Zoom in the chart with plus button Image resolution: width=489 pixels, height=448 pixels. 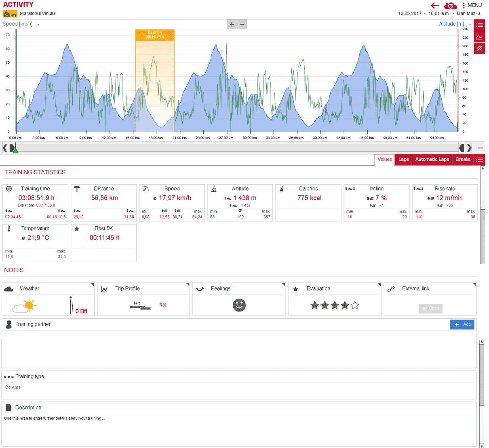pos(232,24)
